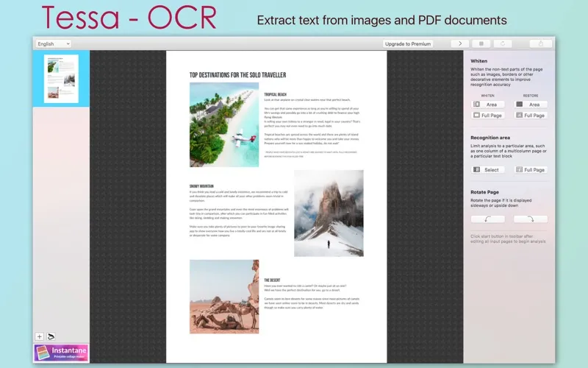Viewport: 588px width, 368px height.
Task: Click the 'TOP DESTINATIONS FOR THE SOLO TRAVELLER' heading
Action: 237,75
